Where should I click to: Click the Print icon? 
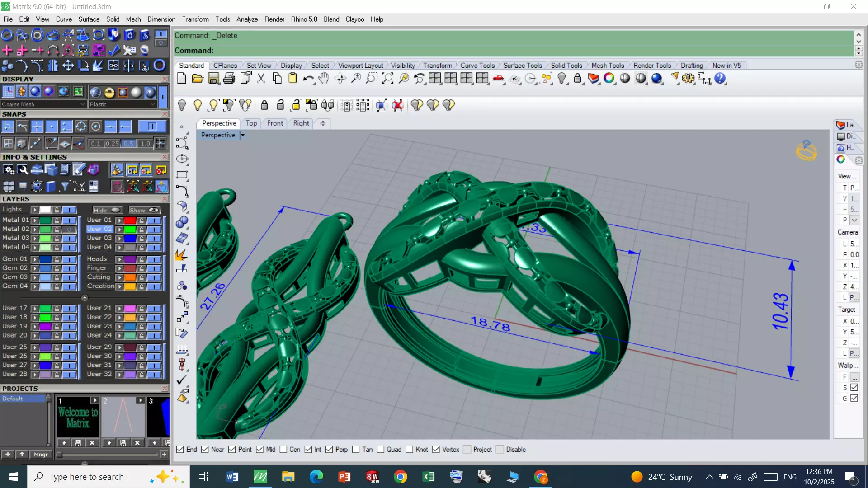click(229, 79)
